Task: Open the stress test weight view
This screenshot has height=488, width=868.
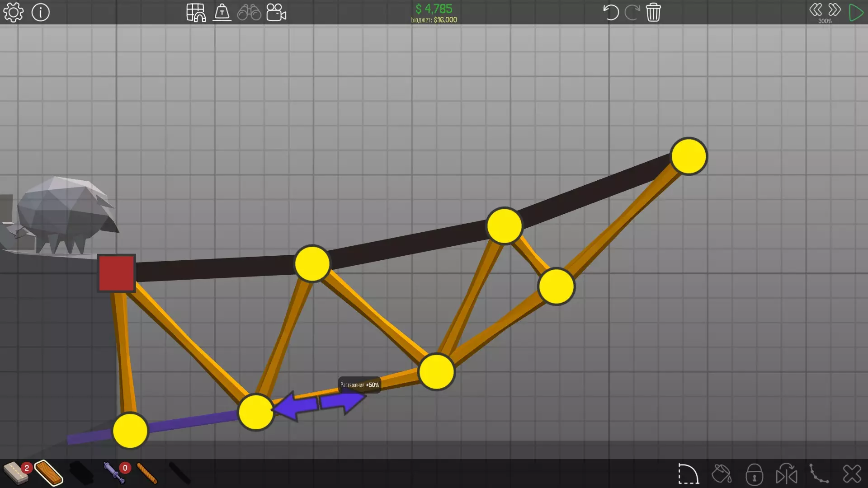Action: pos(222,13)
